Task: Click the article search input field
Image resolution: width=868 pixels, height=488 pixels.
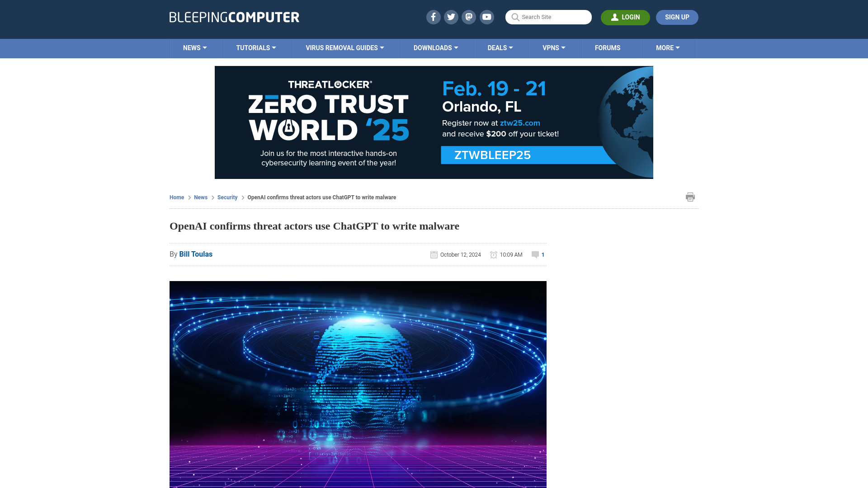Action: point(548,17)
